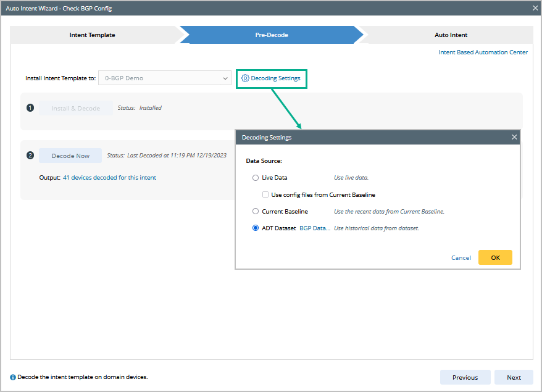Switch to the Intent Template step

coord(92,35)
